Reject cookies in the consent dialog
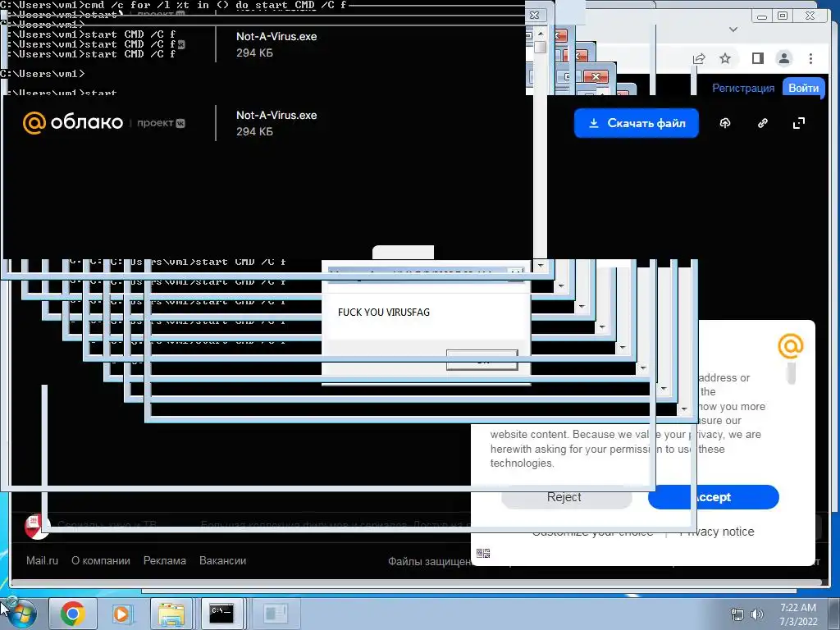The height and width of the screenshot is (630, 840). tap(566, 497)
